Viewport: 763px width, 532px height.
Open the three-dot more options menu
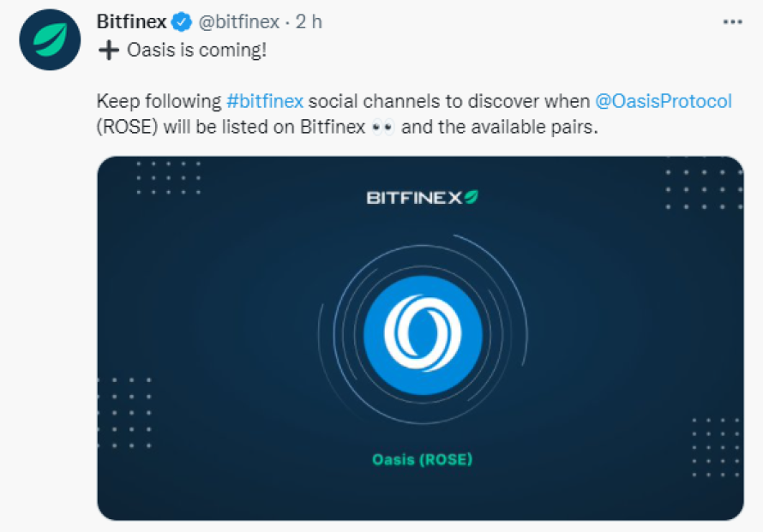click(732, 22)
